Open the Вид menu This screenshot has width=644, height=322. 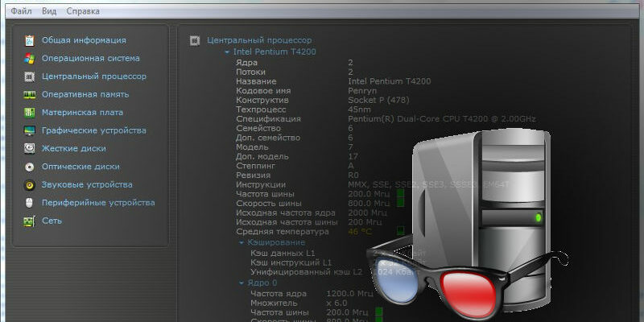[49, 11]
